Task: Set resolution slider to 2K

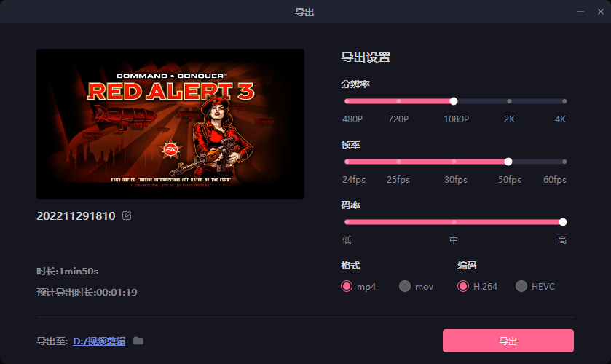Action: (x=509, y=101)
